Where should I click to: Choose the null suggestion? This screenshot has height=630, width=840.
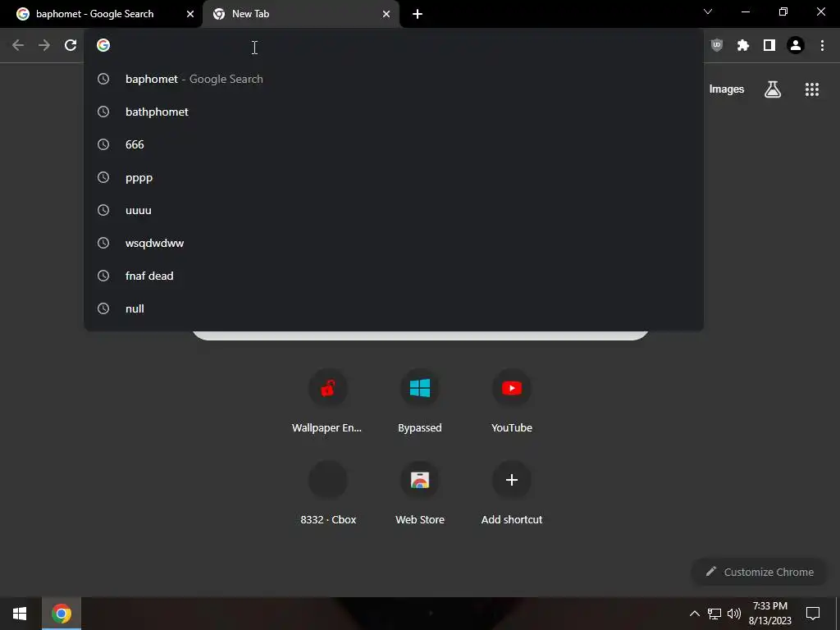[394, 309]
